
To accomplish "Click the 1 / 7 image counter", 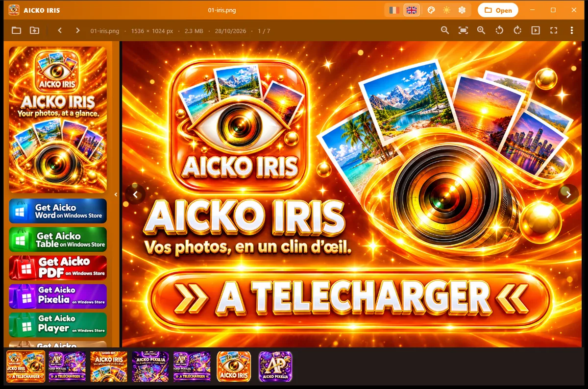I will (x=264, y=31).
